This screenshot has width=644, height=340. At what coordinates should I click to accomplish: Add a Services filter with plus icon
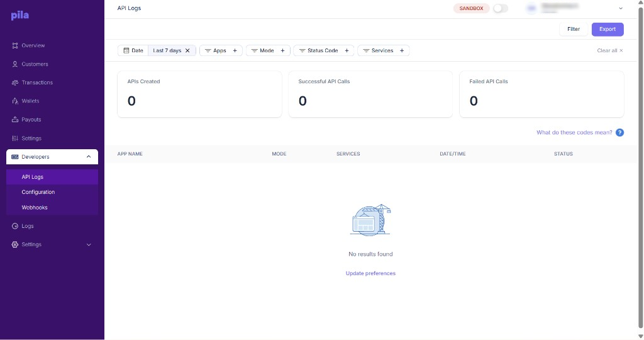point(402,50)
